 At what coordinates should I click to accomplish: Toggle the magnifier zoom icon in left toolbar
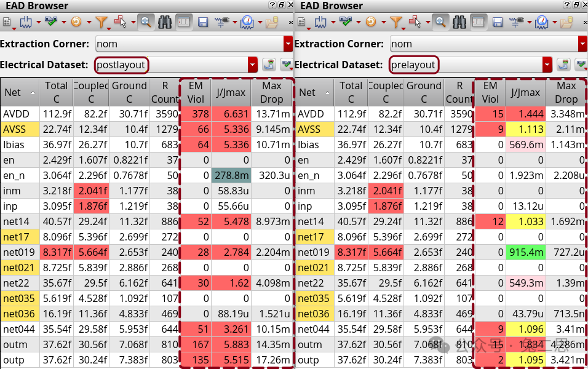(x=146, y=22)
